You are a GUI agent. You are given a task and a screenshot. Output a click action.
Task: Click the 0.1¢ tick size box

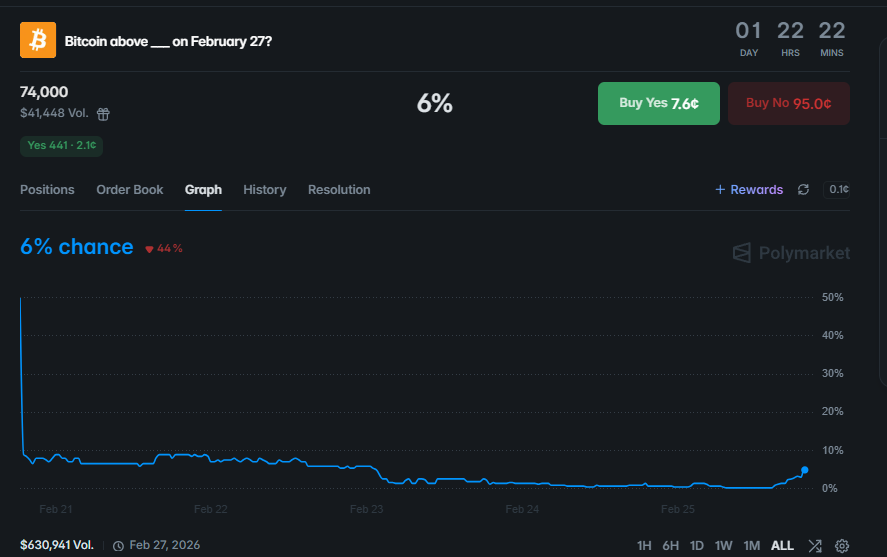837,189
